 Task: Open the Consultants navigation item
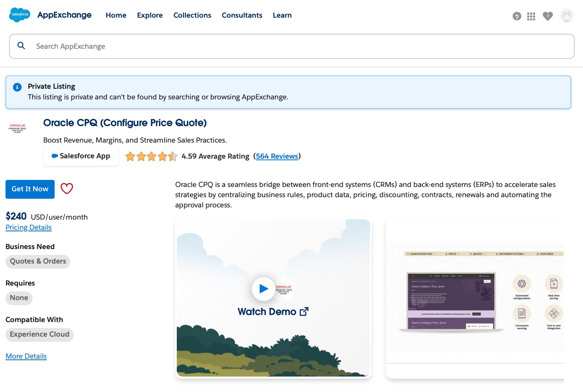[242, 15]
